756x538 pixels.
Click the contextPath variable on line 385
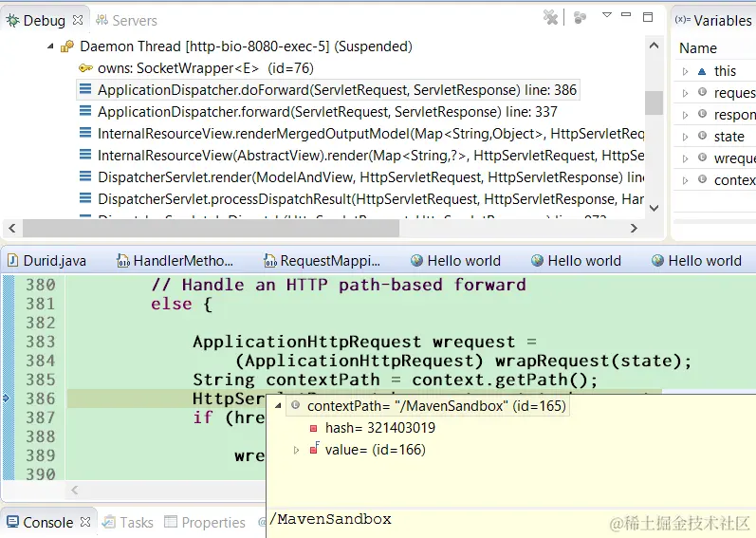point(323,380)
